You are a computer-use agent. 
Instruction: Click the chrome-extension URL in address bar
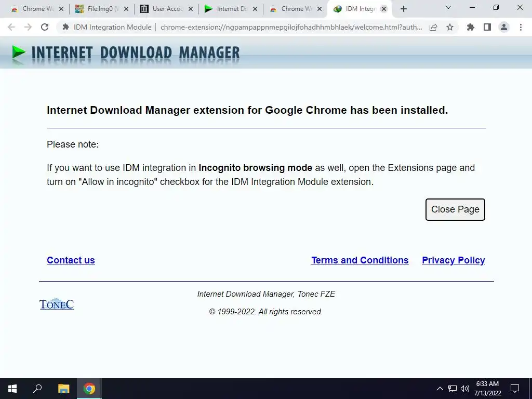click(291, 27)
